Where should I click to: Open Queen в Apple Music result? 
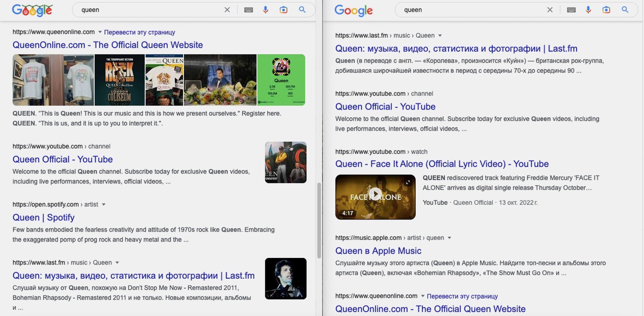click(378, 251)
